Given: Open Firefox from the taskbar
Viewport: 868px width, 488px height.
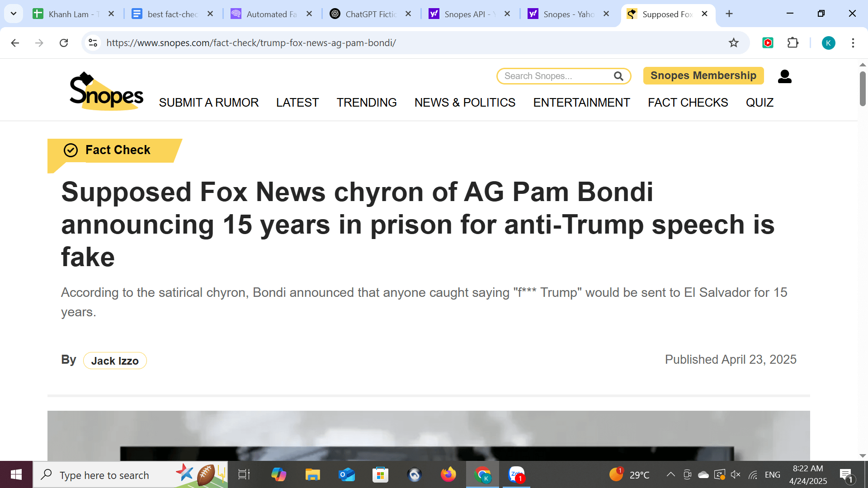Looking at the screenshot, I should tap(448, 474).
